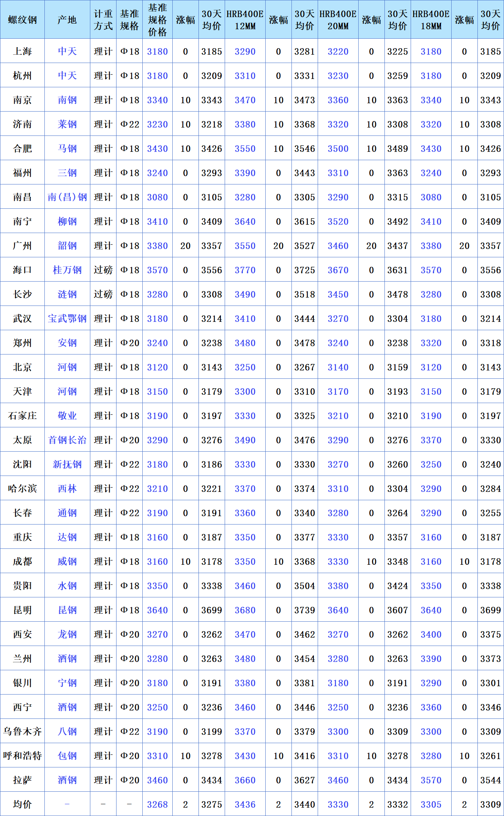
Task: Click the 12MM price 3640 in 南宁 row
Action: pos(245,221)
